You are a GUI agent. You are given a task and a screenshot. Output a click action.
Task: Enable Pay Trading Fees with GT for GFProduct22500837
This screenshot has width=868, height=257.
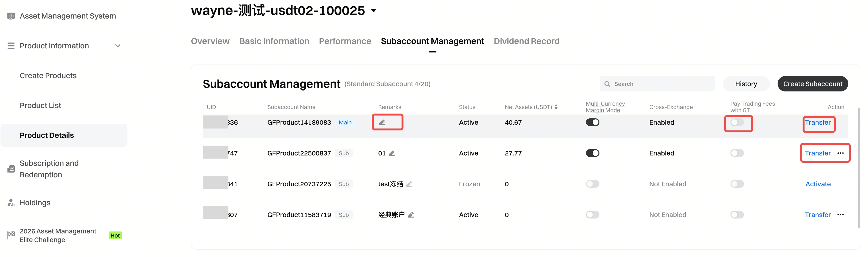(737, 153)
